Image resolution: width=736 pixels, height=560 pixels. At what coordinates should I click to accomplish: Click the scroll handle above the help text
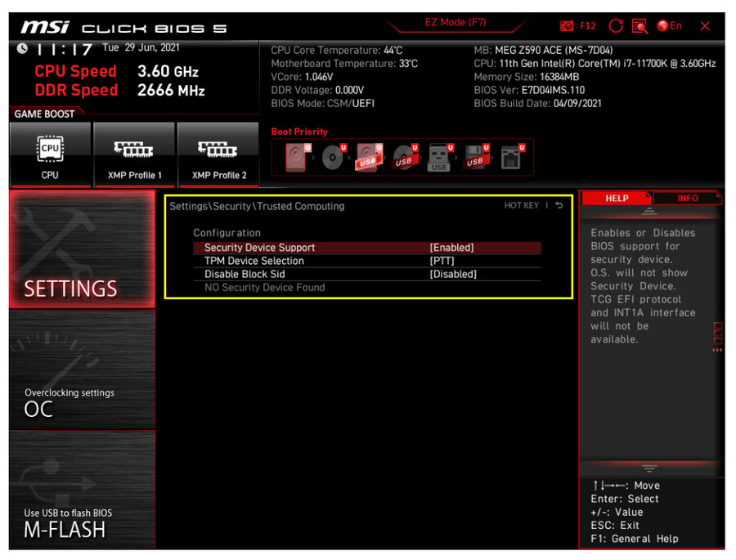(649, 211)
